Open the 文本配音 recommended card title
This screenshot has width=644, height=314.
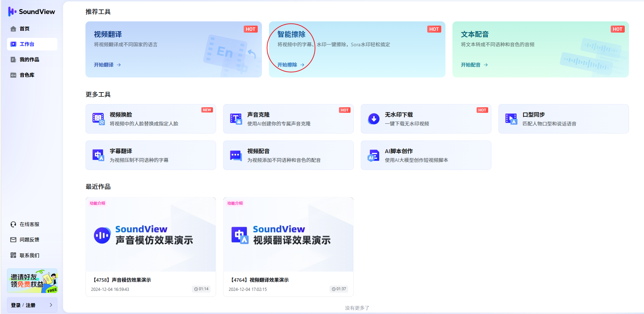pos(475,34)
